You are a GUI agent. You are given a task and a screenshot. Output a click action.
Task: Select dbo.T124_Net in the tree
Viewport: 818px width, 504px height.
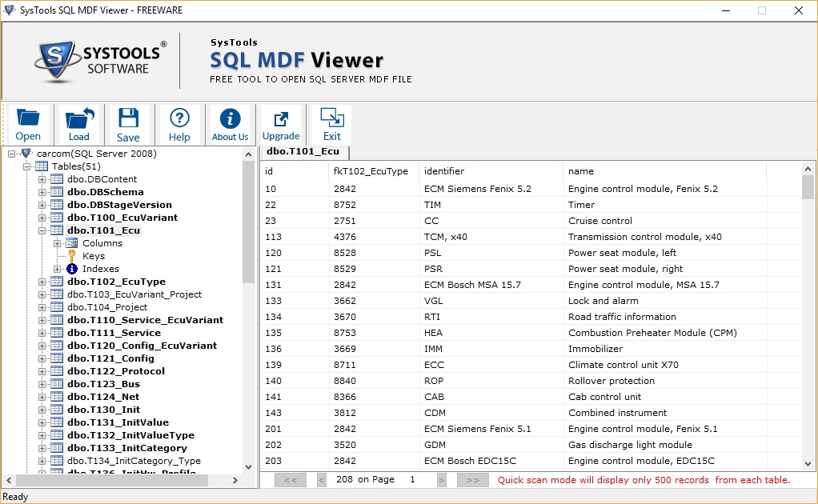click(x=103, y=397)
